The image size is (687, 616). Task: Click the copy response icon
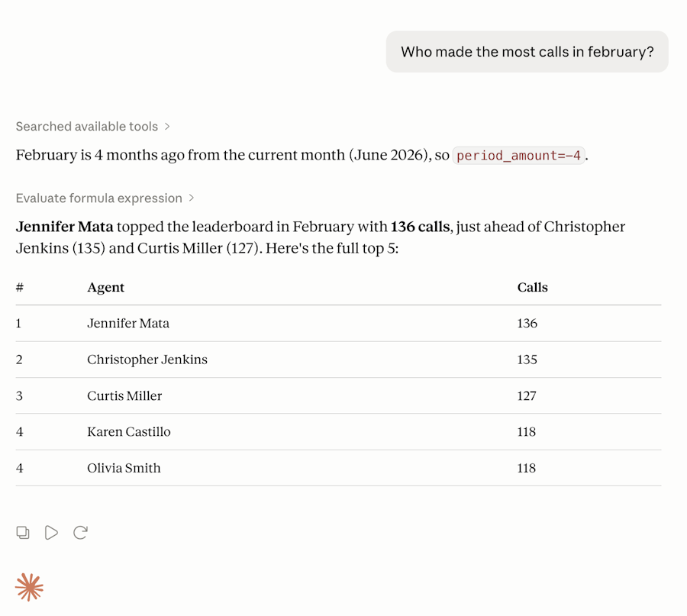click(x=23, y=532)
